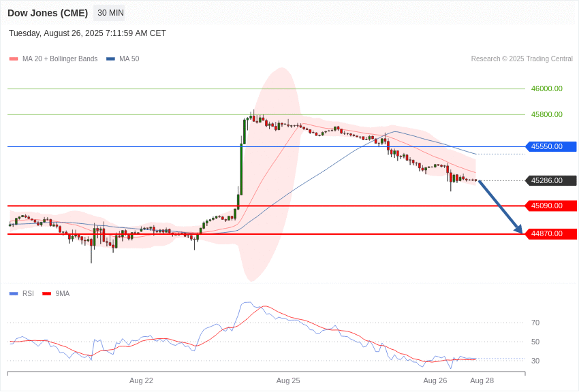Click the Aug 22 date axis label

tap(141, 380)
